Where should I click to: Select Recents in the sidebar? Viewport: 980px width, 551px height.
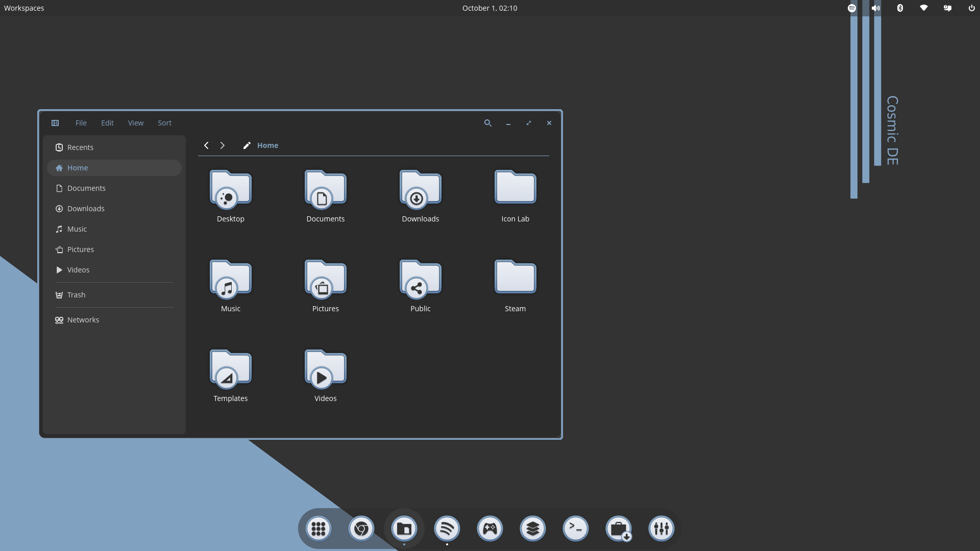tap(80, 147)
